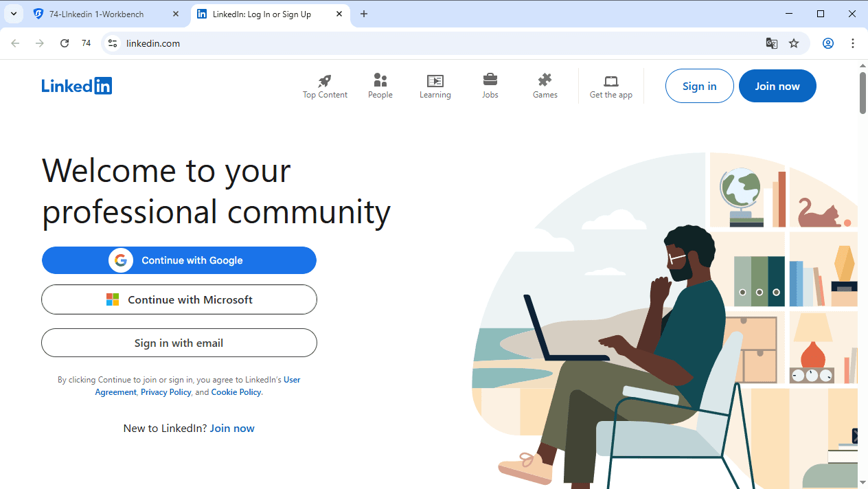Viewport: 868px width, 489px height.
Task: Click the LinkedIn logo
Action: tap(76, 86)
